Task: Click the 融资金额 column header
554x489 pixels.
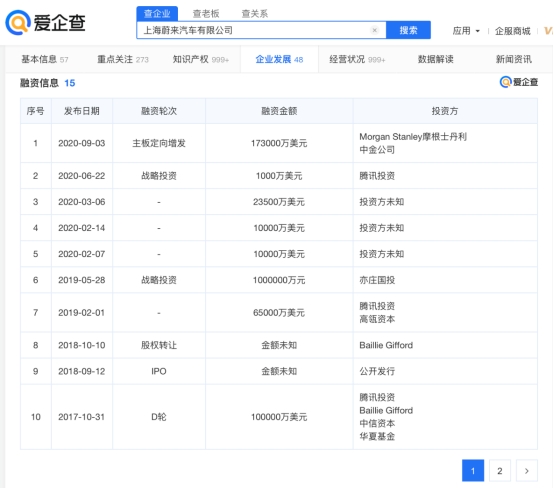Action: click(279, 111)
